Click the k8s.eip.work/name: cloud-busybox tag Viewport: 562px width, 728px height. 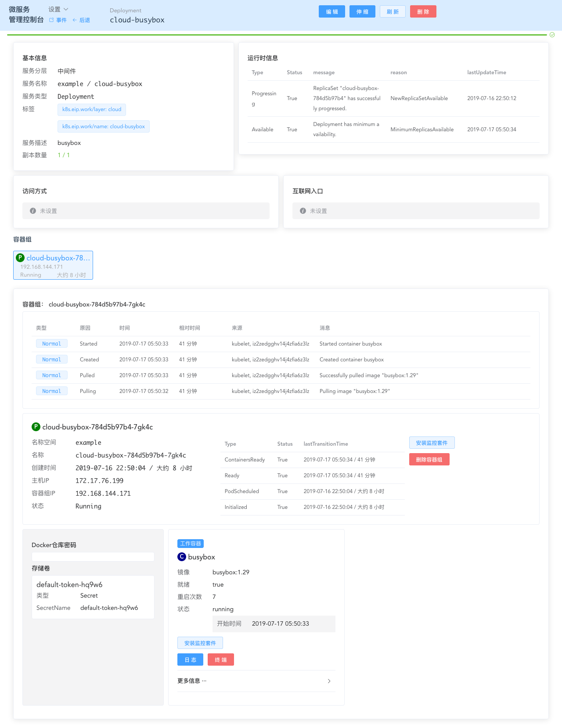[x=104, y=126]
